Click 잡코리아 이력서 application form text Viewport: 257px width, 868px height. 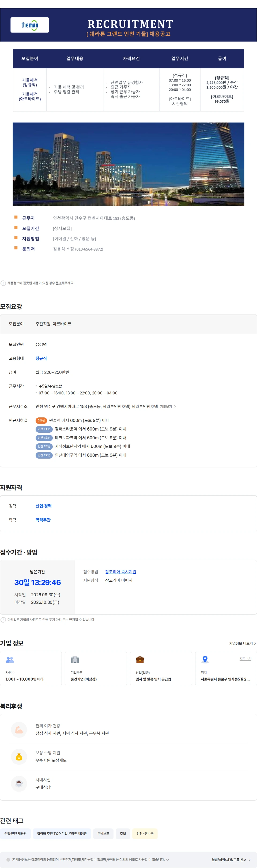point(119,580)
